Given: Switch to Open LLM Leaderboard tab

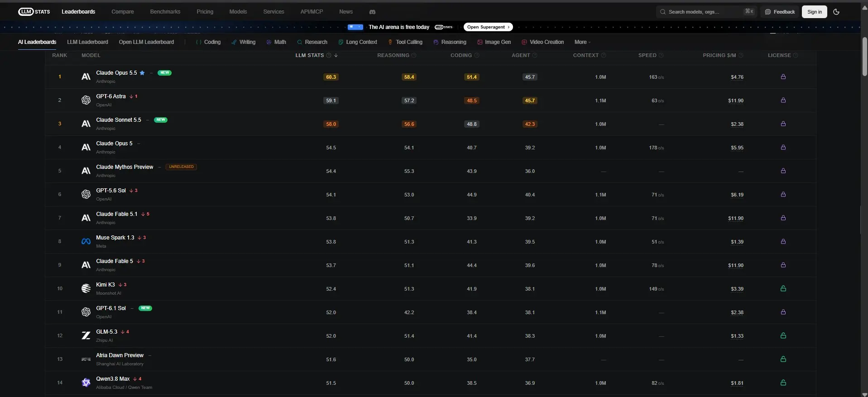Looking at the screenshot, I should click(x=146, y=42).
